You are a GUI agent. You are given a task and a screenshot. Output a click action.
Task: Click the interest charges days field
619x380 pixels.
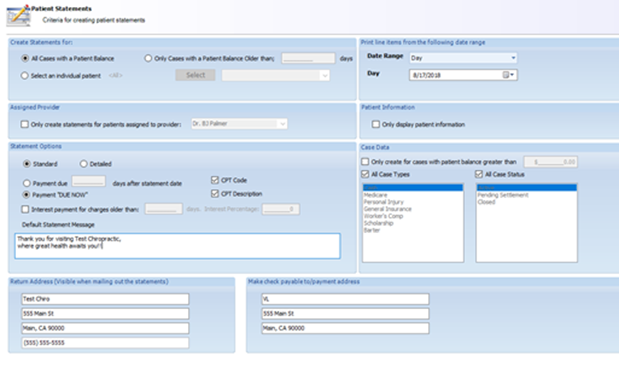coord(163,209)
